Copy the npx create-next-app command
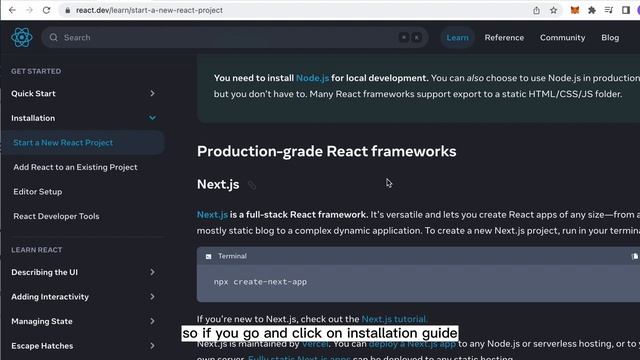Image resolution: width=640 pixels, height=360 pixels. (x=635, y=256)
